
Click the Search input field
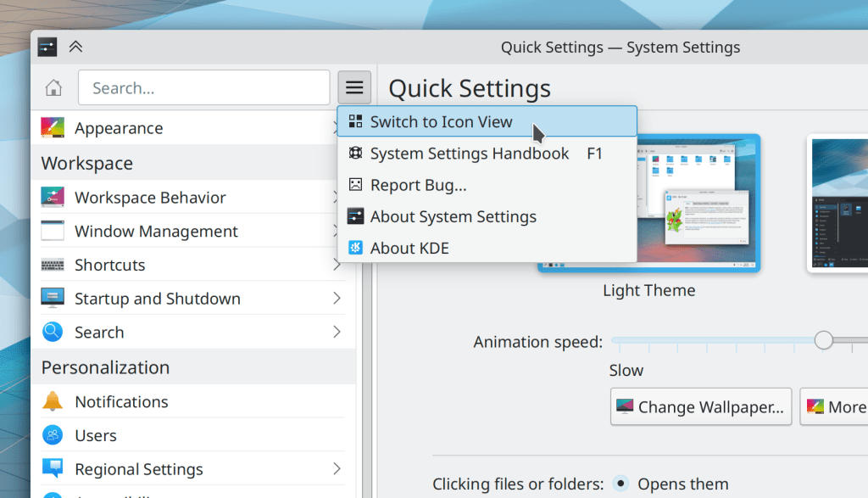click(x=203, y=88)
